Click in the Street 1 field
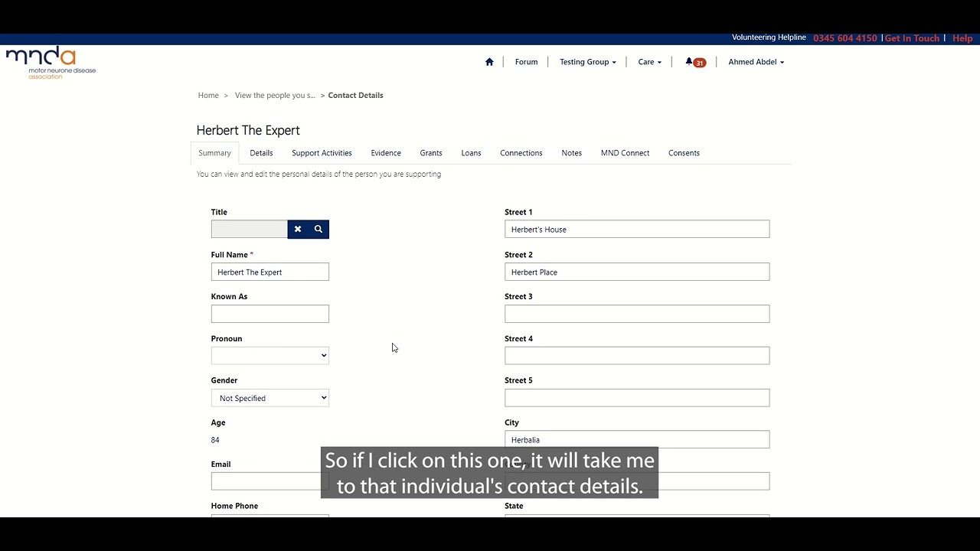 click(637, 229)
